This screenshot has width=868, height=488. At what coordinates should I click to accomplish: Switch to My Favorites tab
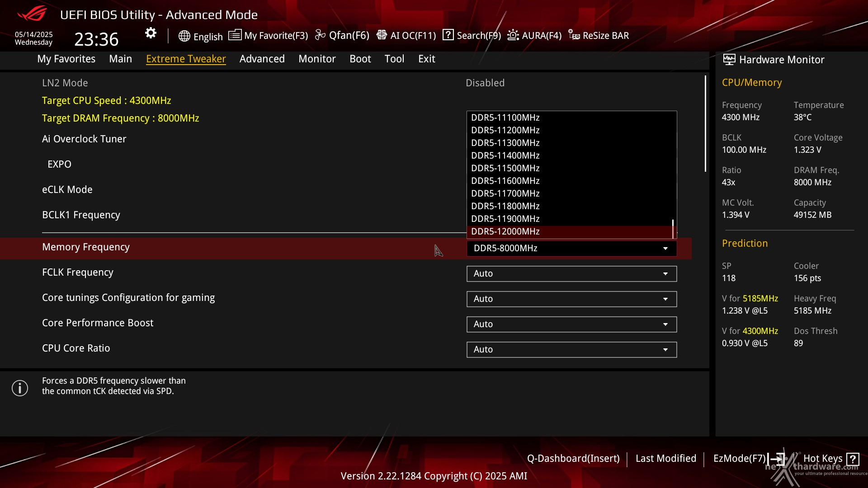(66, 59)
